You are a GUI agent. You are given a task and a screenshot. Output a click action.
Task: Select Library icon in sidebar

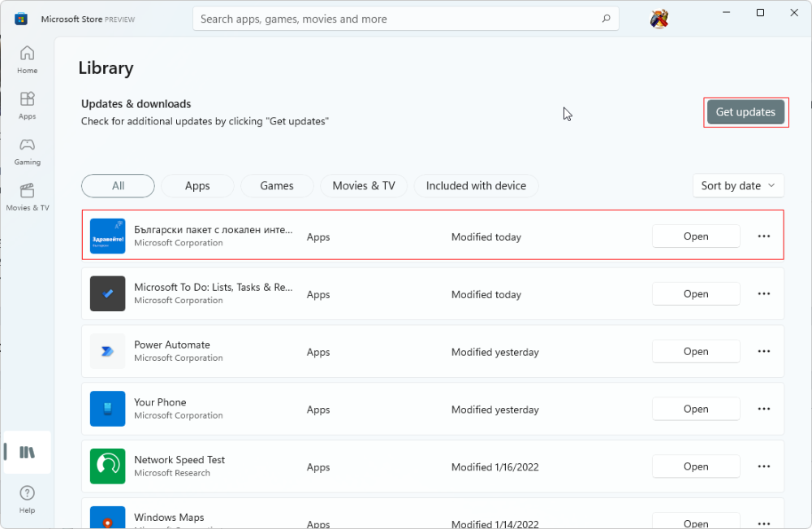[x=27, y=453]
